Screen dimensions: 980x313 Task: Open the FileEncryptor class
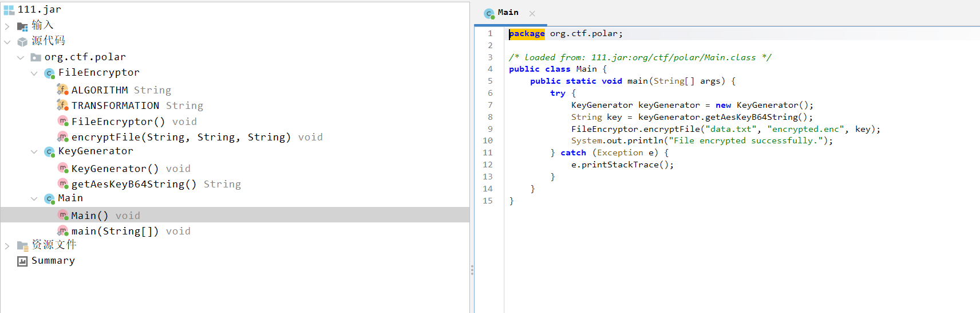click(98, 72)
